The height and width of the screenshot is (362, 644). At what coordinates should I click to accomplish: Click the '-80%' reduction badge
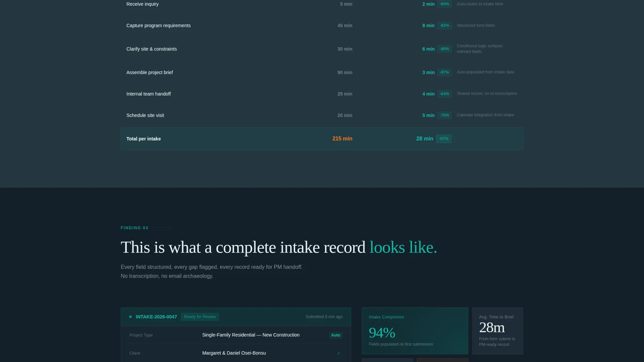pos(444,49)
